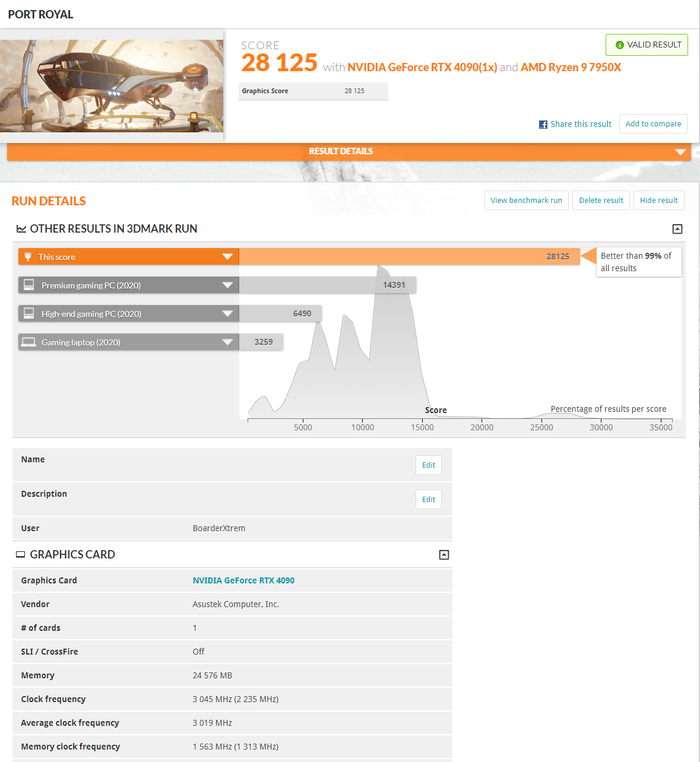Click AMD Ryzen 9 7950X in score header
Viewport: 700px width, 762px height.
coord(571,67)
